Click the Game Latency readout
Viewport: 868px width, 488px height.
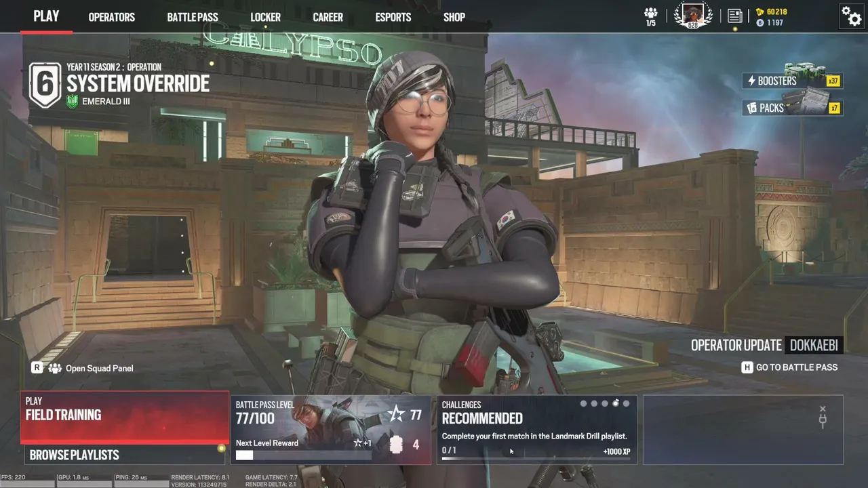click(271, 477)
